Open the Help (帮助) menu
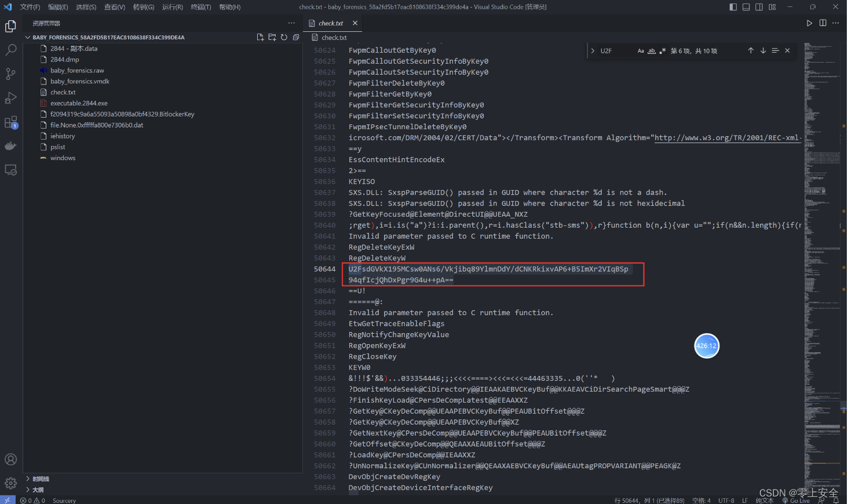The width and height of the screenshot is (848, 504). point(230,7)
